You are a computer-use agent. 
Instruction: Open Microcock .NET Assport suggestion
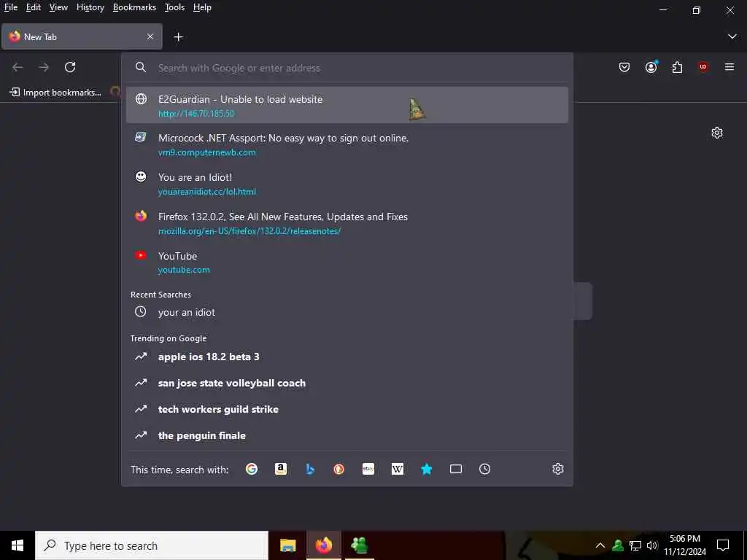tap(347, 144)
